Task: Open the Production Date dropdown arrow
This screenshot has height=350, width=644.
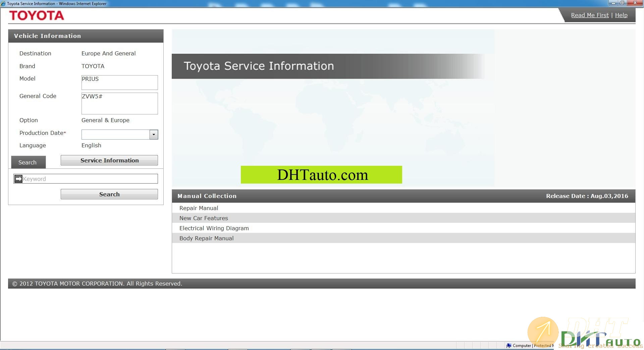Action: (x=154, y=135)
